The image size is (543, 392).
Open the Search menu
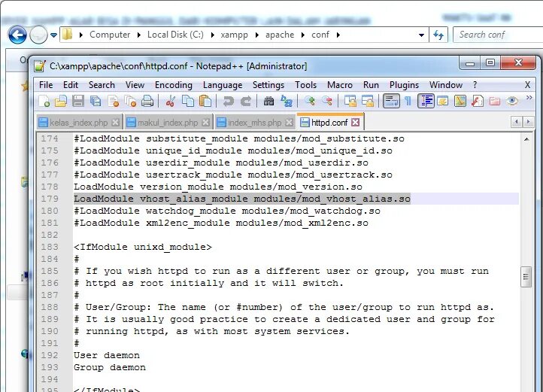pos(102,85)
